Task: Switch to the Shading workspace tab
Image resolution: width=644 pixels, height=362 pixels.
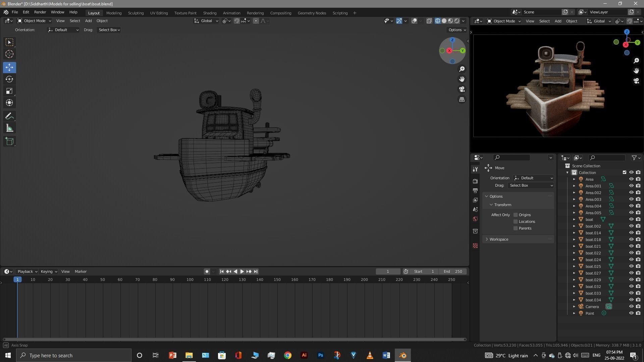Action: coord(210,13)
